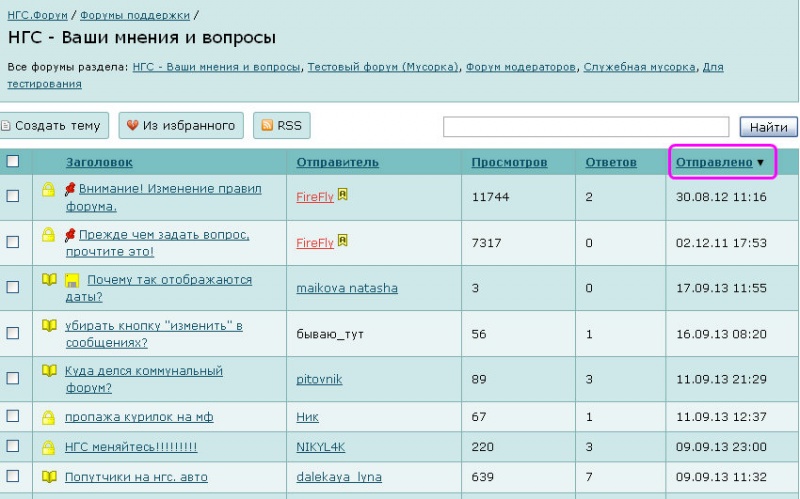800x499 pixels.
Task: Click the book icon beside 'Попутчики на нгс. авто'
Action: point(48,477)
